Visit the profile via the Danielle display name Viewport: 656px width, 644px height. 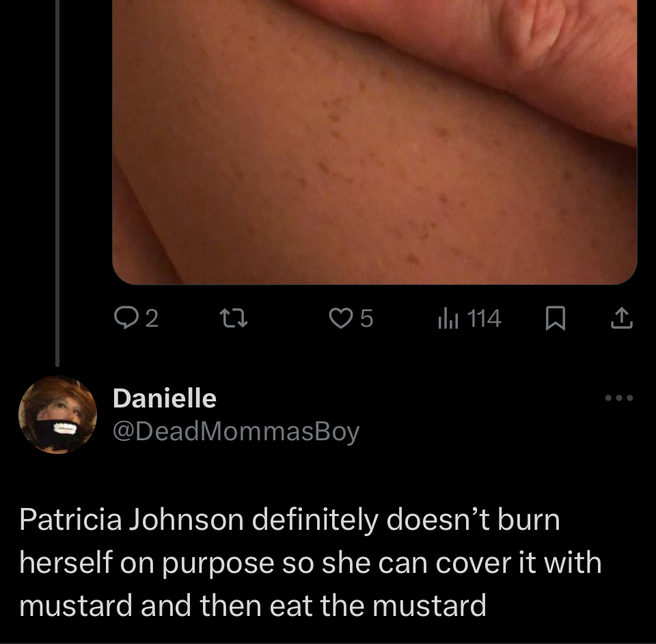[x=165, y=398]
